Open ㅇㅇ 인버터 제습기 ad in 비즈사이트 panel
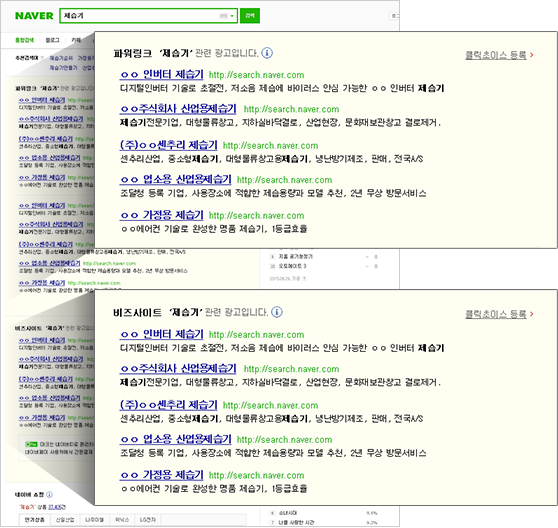Viewport: 558px width, 528px height. [162, 334]
